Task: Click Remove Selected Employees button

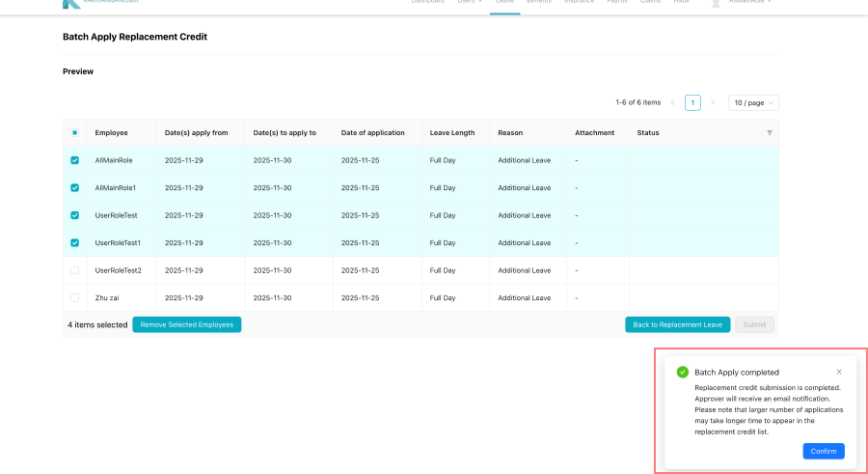Action: point(186,325)
